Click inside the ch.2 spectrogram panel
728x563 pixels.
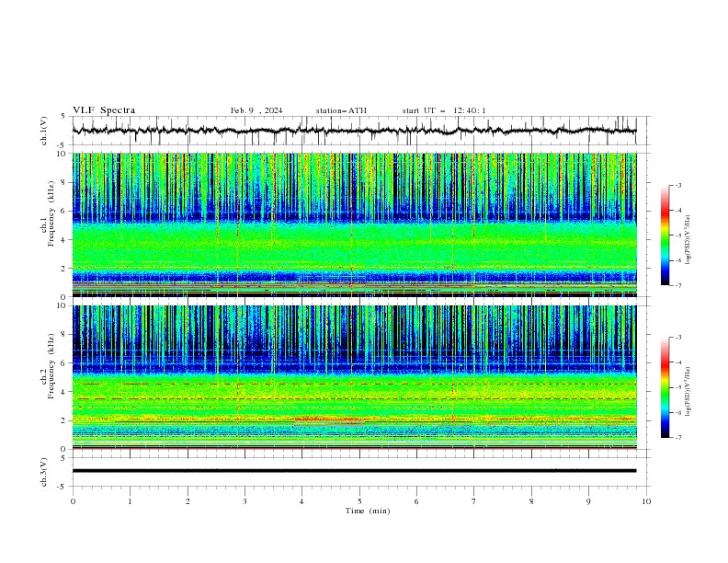tap(354, 377)
